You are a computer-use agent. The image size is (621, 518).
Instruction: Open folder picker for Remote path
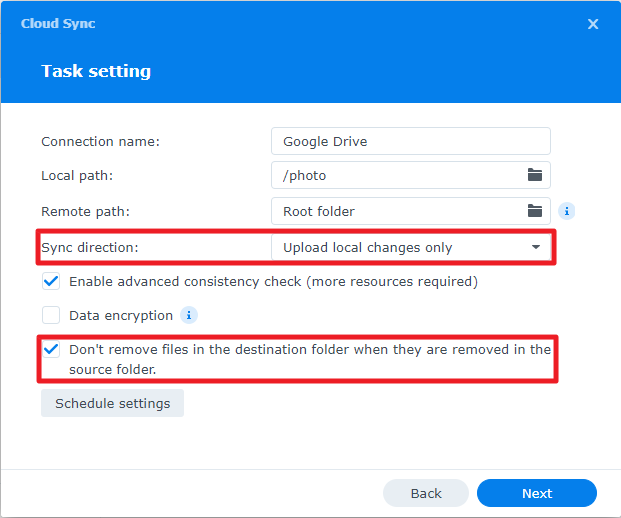click(535, 211)
